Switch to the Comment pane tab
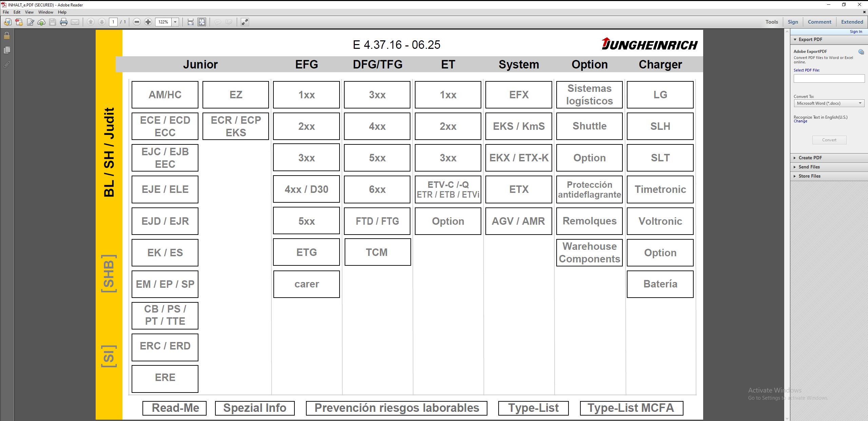 819,22
